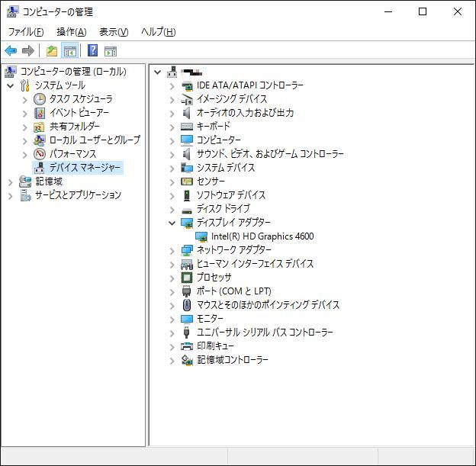476x466 pixels.
Task: Click the タスク スケジューラ clock icon
Action: click(x=40, y=99)
